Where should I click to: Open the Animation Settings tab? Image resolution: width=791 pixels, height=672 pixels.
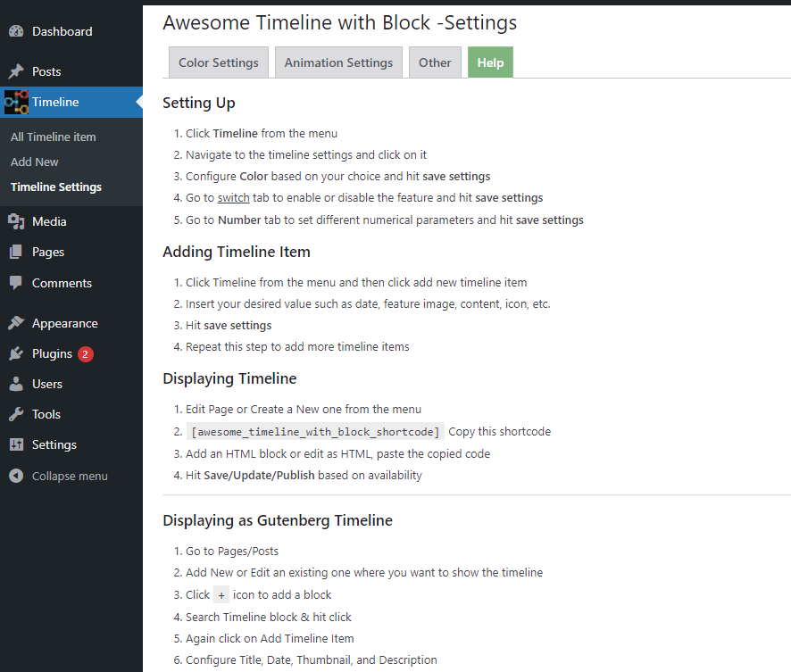[x=338, y=62]
